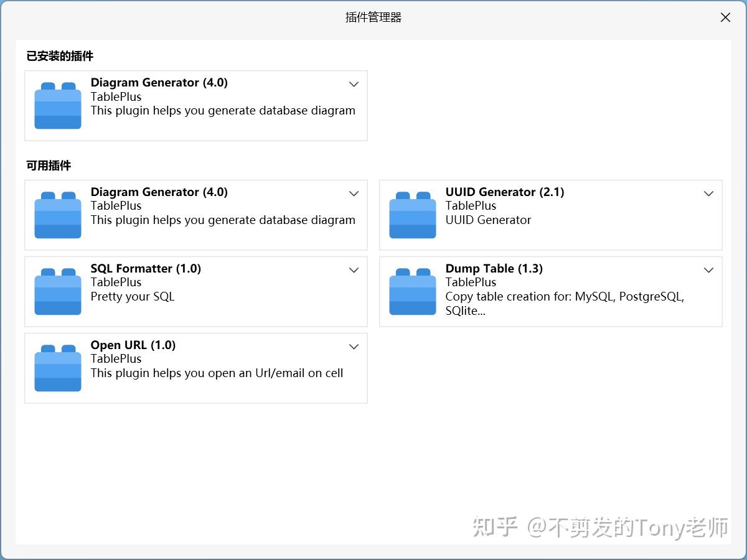Expand the Dump Table plugin options
747x560 pixels.
pyautogui.click(x=708, y=270)
